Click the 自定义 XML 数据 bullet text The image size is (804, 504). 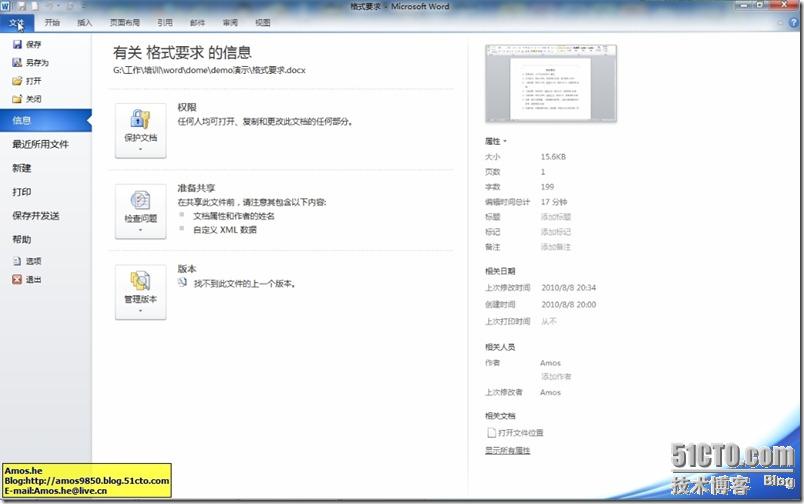225,230
